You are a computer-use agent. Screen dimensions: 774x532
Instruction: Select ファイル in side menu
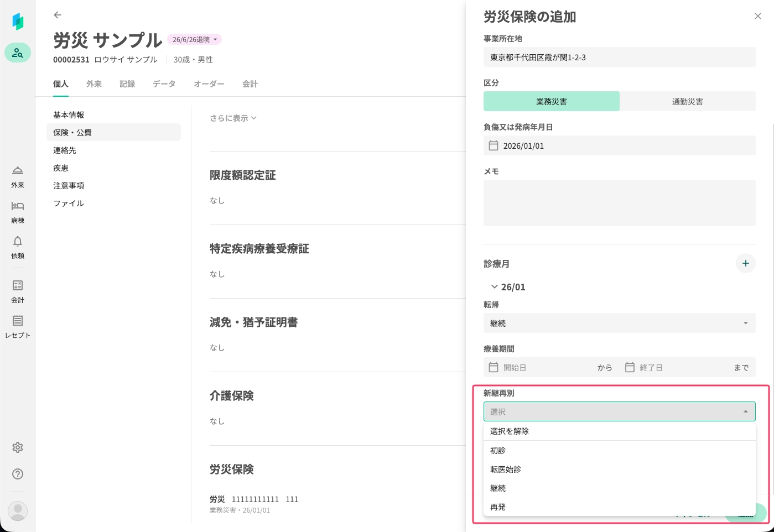tap(113, 203)
